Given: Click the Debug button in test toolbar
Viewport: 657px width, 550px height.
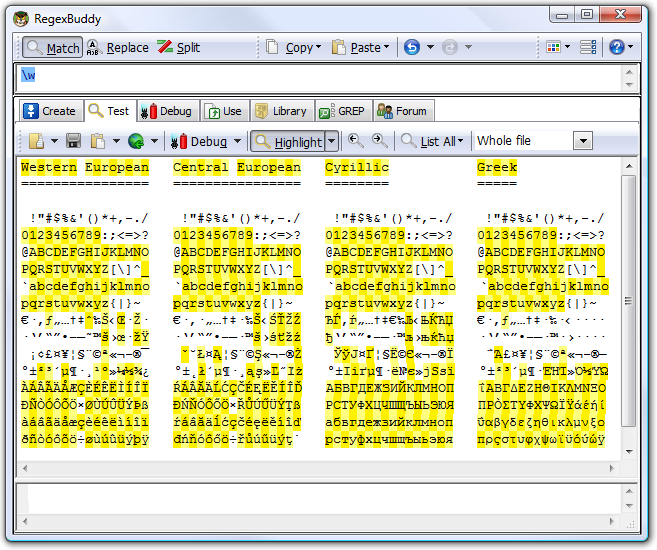Looking at the screenshot, I should tap(200, 142).
